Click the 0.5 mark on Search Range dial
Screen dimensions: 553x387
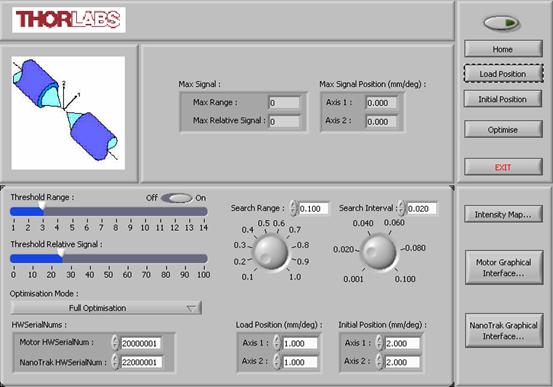click(x=263, y=223)
